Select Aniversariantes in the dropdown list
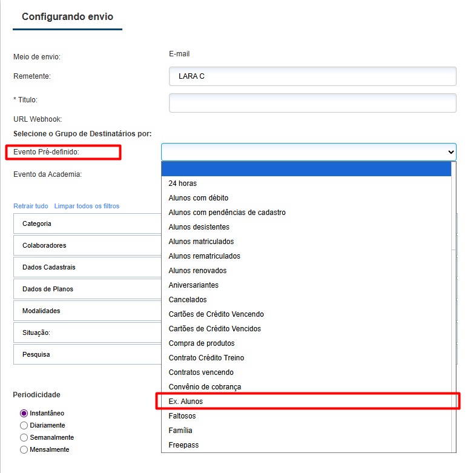This screenshot has height=473, width=476. point(194,285)
